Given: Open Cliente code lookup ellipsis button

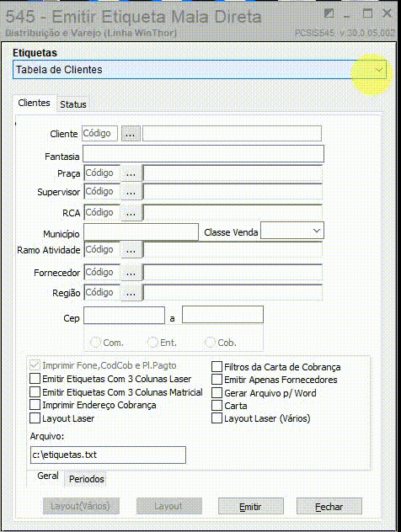Looking at the screenshot, I should click(x=131, y=134).
